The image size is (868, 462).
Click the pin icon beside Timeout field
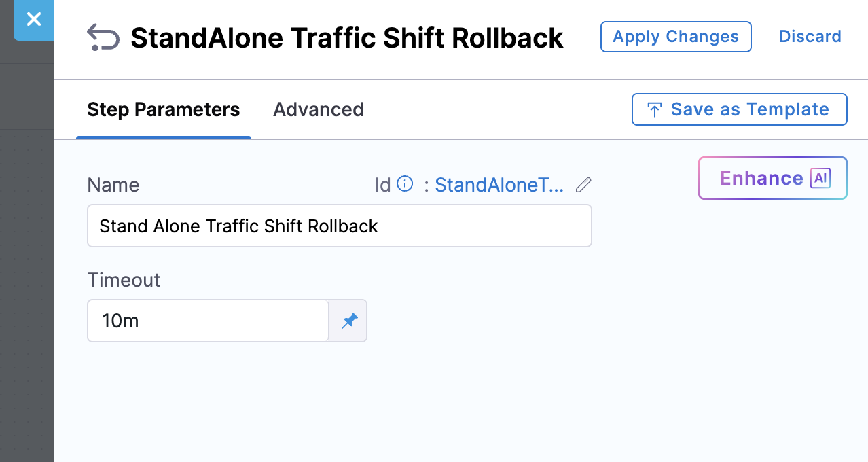(349, 321)
